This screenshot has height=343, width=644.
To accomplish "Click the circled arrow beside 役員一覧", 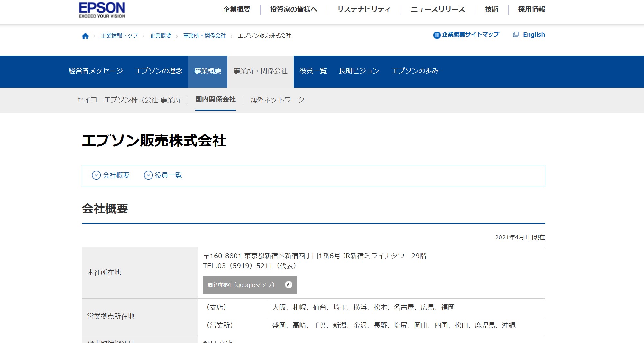I will pyautogui.click(x=148, y=175).
